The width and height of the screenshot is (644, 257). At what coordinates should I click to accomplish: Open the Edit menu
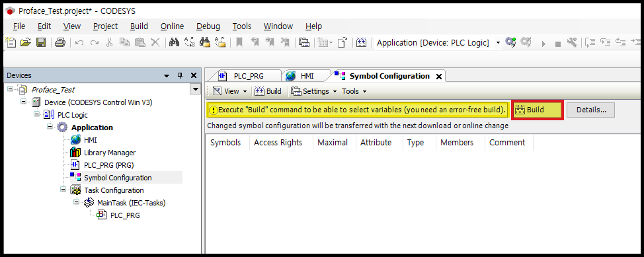44,26
